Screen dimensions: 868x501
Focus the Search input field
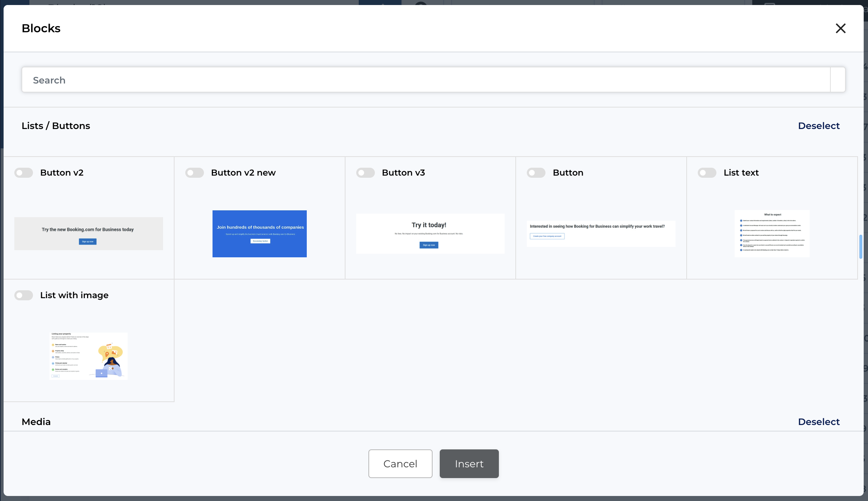[x=426, y=80]
